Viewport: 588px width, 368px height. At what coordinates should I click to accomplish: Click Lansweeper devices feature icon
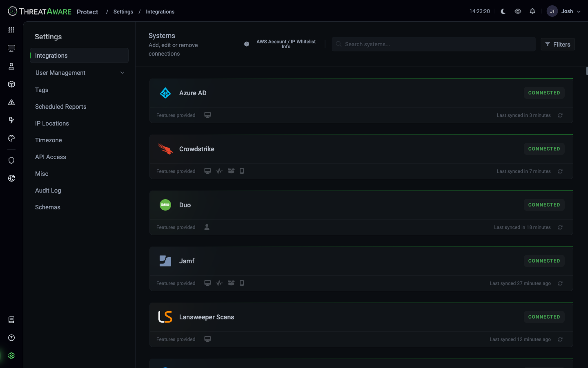pyautogui.click(x=207, y=339)
